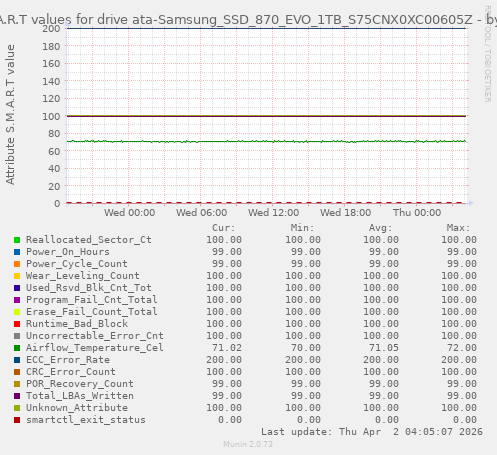Viewport: 497px width, 455px height.
Task: Select the Uncorrectable_Error_Cnt legend label
Action: pyautogui.click(x=95, y=336)
